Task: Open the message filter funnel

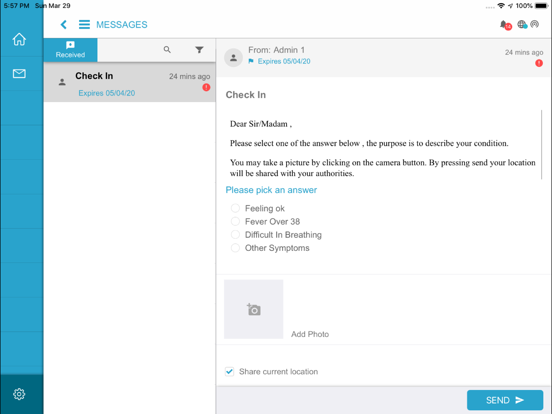Action: 199,50
